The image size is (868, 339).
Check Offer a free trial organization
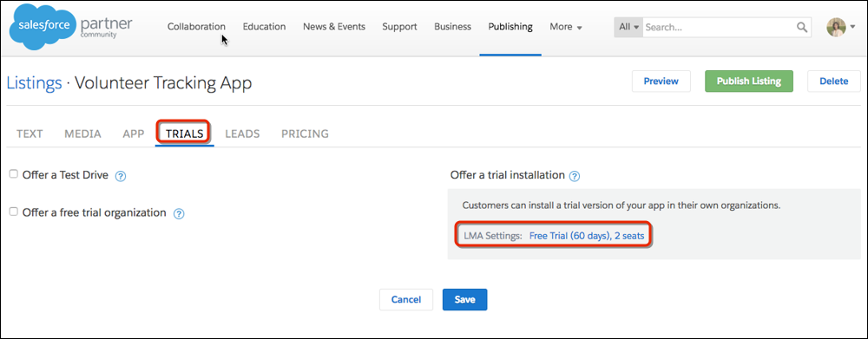coord(14,212)
